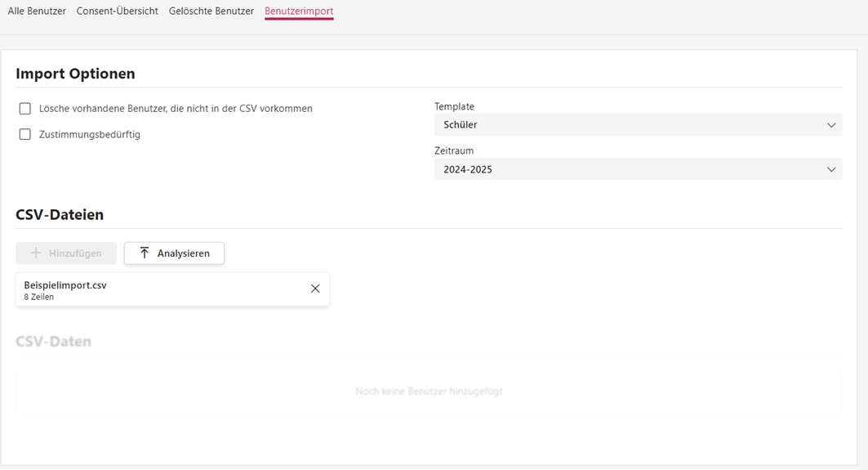Select the Benutzerimport tab

point(299,11)
